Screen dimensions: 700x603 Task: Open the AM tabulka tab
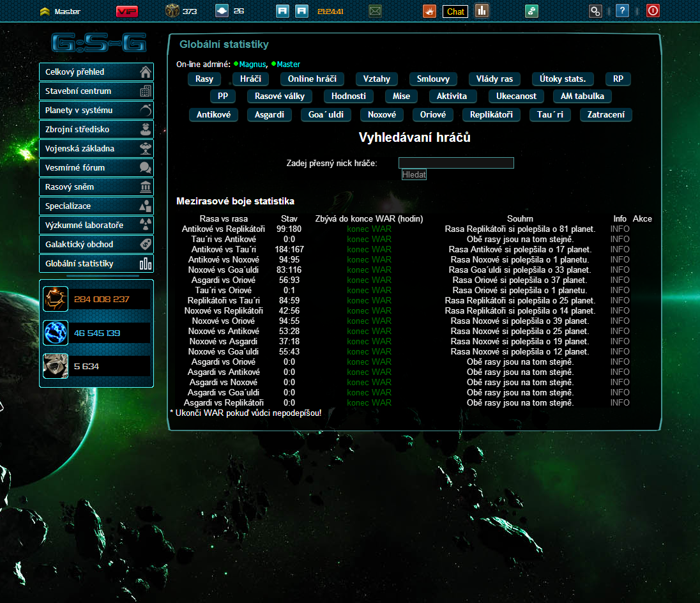582,96
